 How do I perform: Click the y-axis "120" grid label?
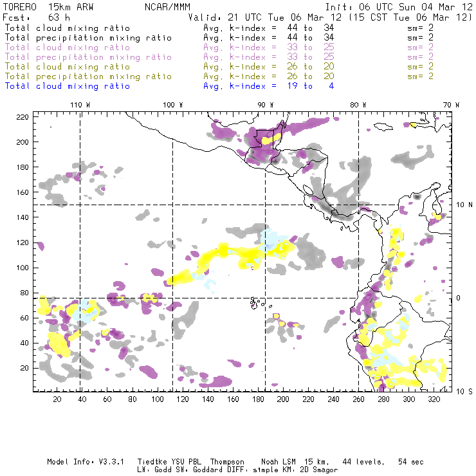(23, 243)
